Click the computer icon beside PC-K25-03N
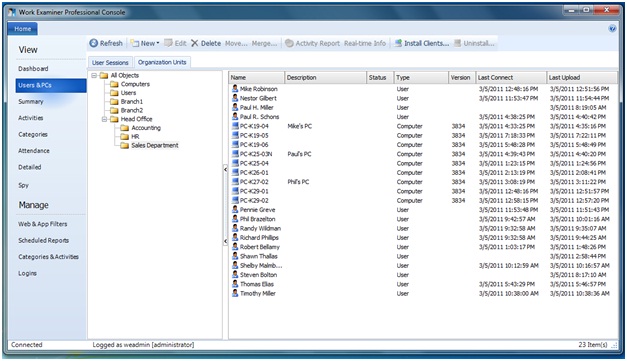627x361 pixels. click(235, 154)
